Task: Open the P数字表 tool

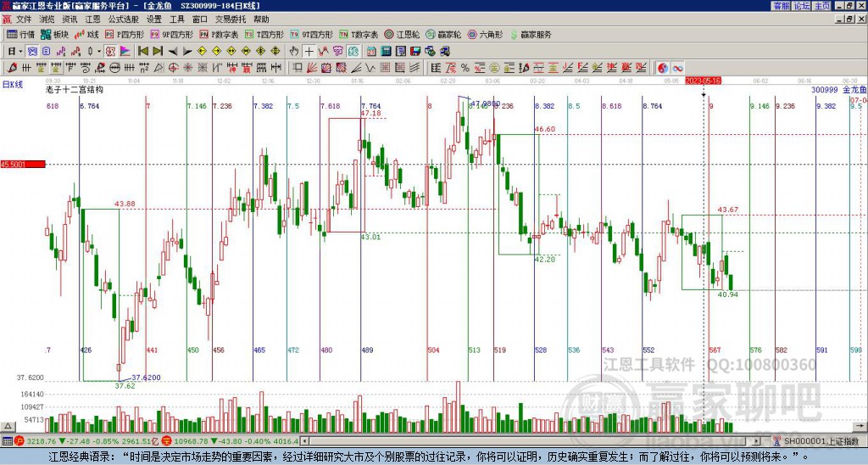Action: point(220,34)
